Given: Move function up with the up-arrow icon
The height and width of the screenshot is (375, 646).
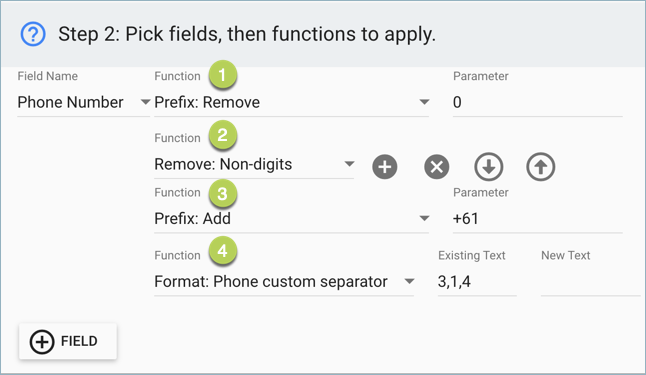Looking at the screenshot, I should [541, 167].
